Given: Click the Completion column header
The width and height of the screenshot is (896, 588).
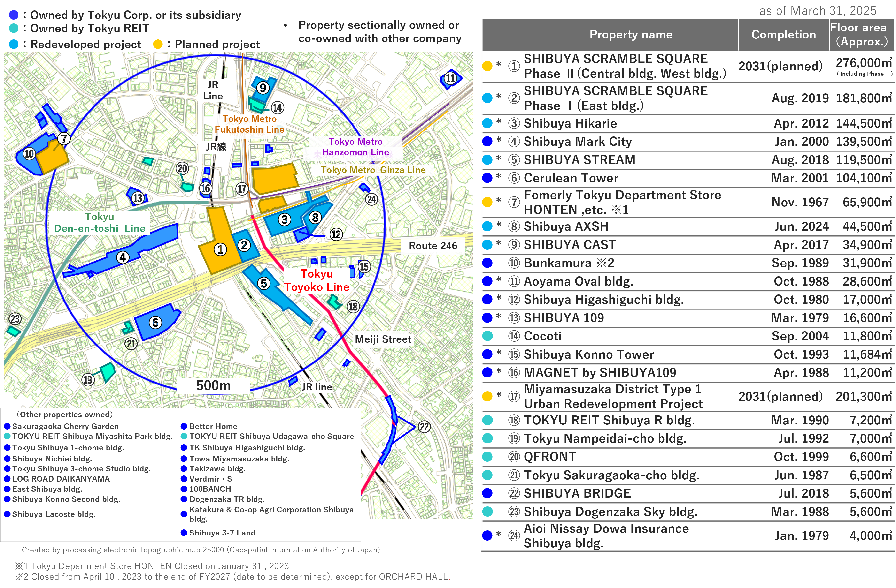Looking at the screenshot, I should [x=783, y=35].
